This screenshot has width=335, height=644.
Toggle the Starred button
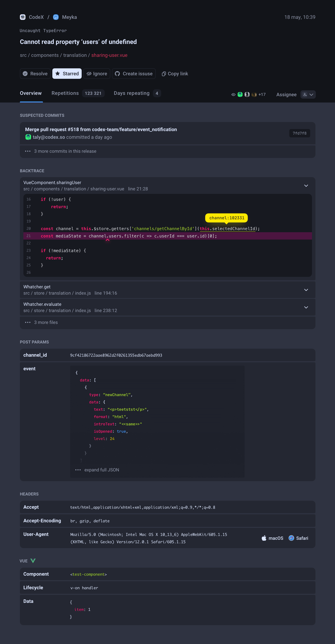point(67,74)
